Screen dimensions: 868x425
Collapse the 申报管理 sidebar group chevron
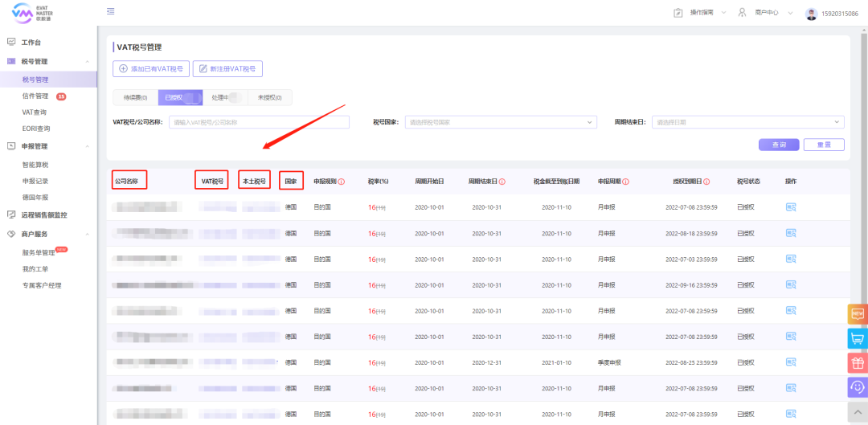87,146
